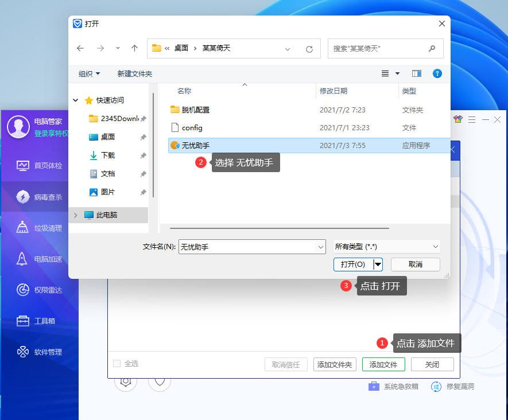This screenshot has width=508, height=420.
Task: Click navigation pane vertical scrollbar
Action: point(153,145)
